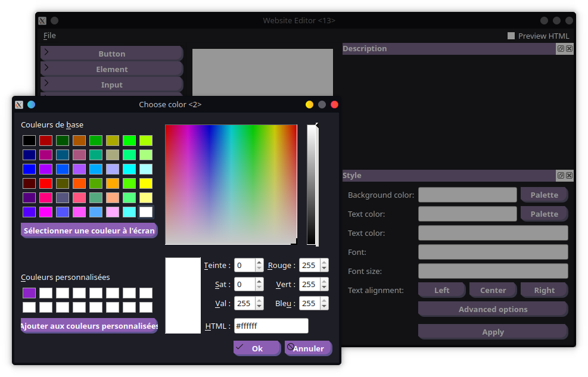Expand the Button section

pos(111,54)
